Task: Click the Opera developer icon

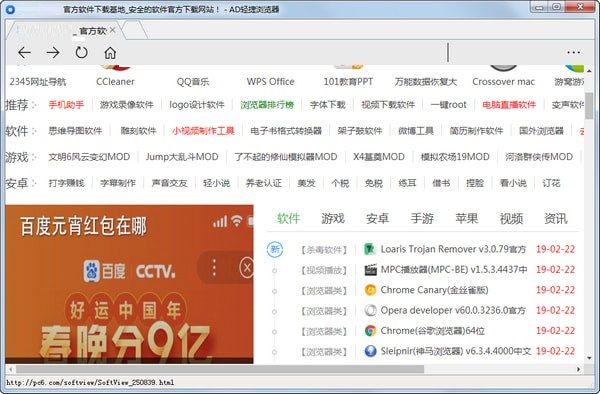Action: click(x=370, y=310)
